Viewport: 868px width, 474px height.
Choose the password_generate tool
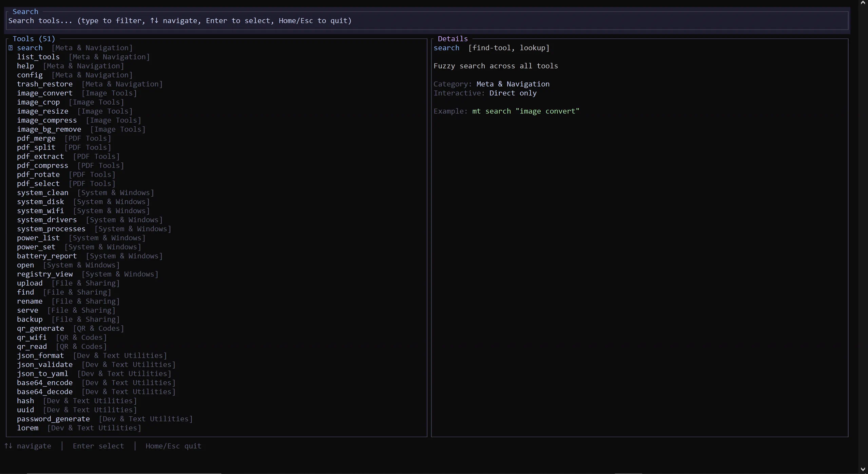pos(216,419)
